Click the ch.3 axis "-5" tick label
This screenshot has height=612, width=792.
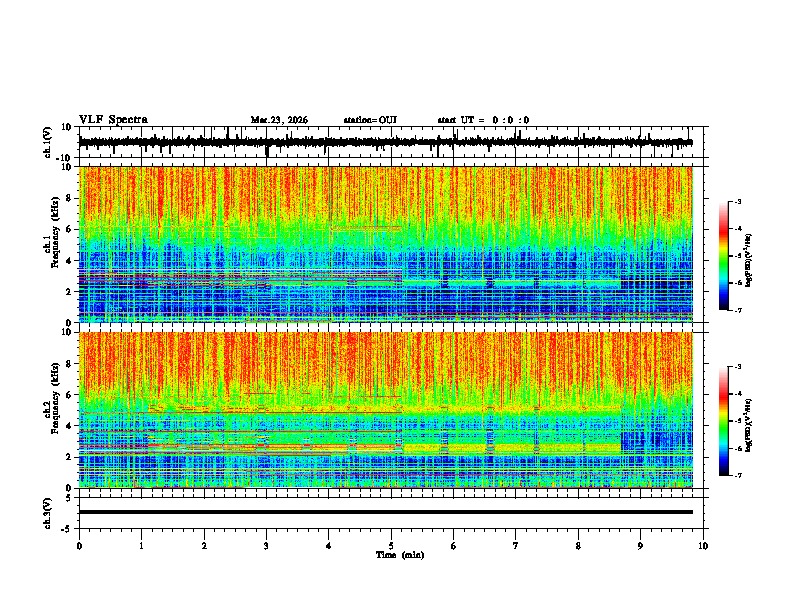click(67, 529)
